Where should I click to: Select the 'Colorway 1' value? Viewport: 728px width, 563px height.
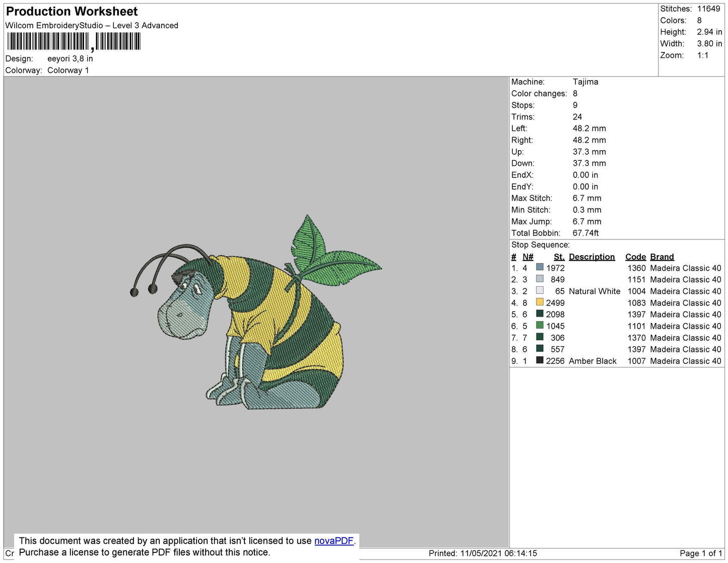point(68,71)
